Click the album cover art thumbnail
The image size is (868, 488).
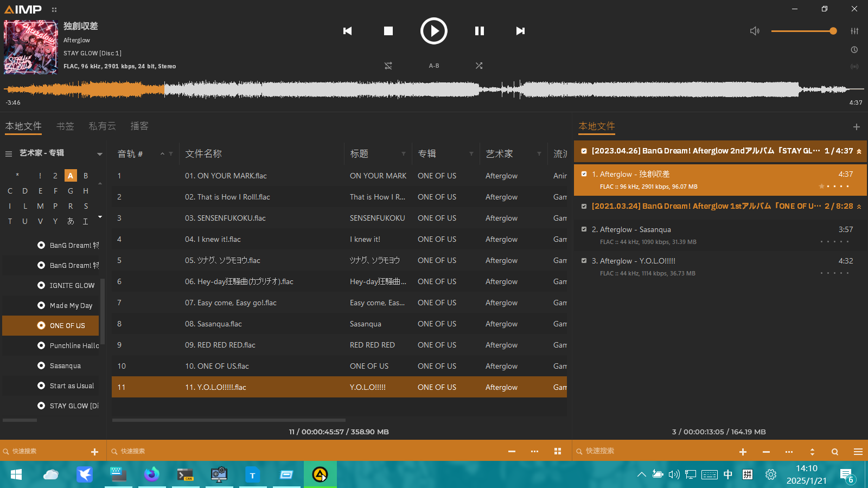(31, 47)
